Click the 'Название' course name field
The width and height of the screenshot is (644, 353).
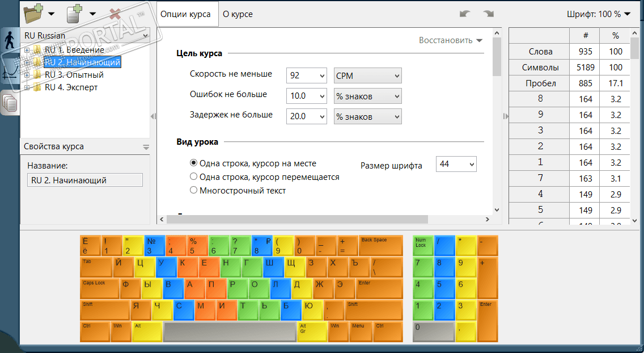[85, 180]
